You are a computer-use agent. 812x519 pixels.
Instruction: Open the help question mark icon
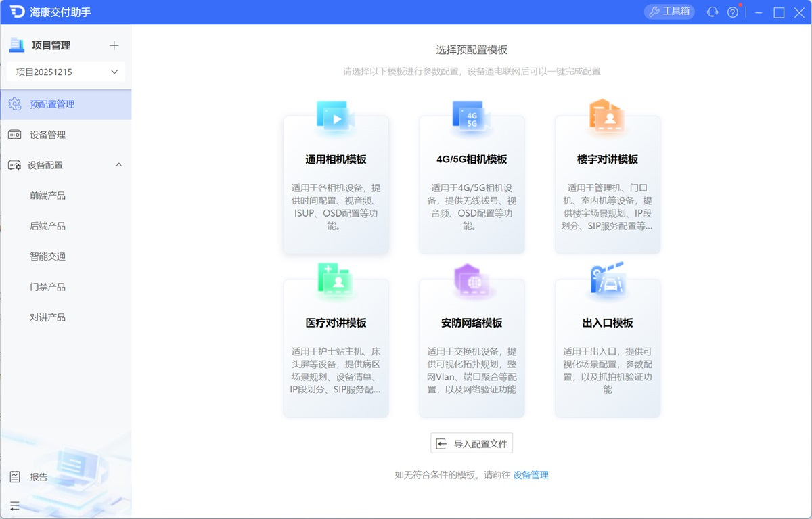click(x=733, y=12)
